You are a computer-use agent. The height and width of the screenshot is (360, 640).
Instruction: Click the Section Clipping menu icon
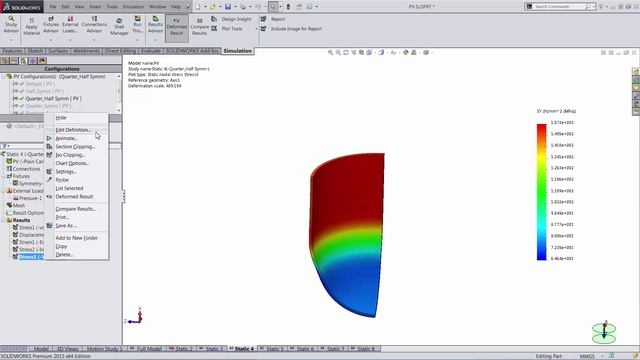[x=49, y=147]
